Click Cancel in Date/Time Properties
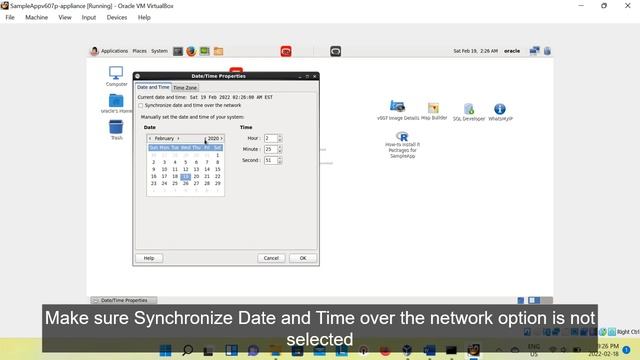This screenshot has height=360, width=640. (271, 258)
